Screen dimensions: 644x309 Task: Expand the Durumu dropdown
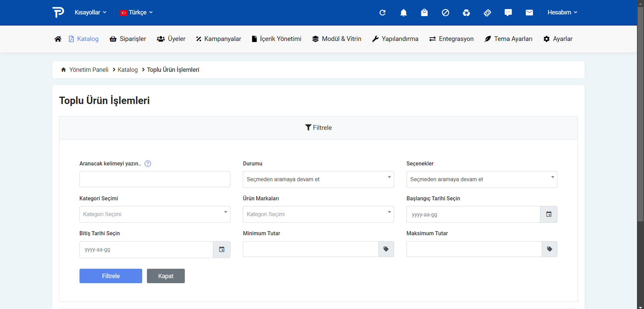pyautogui.click(x=318, y=179)
